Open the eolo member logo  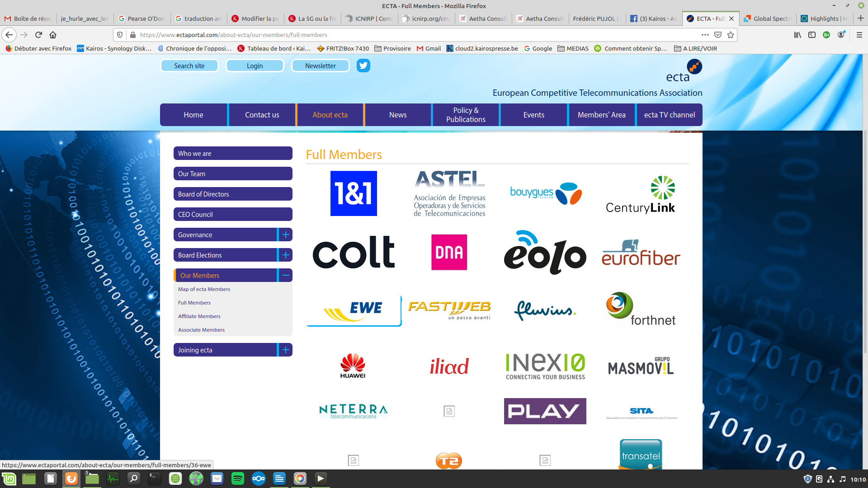(545, 252)
